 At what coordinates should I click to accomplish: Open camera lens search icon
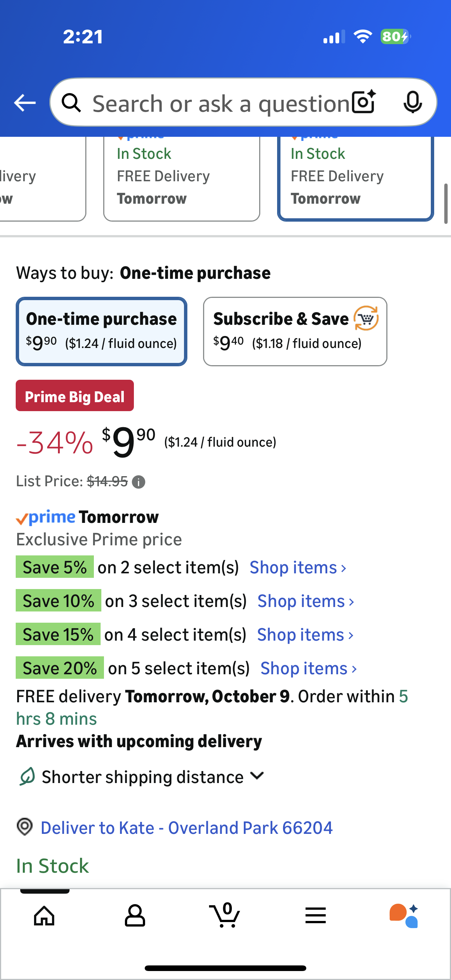coord(363,102)
